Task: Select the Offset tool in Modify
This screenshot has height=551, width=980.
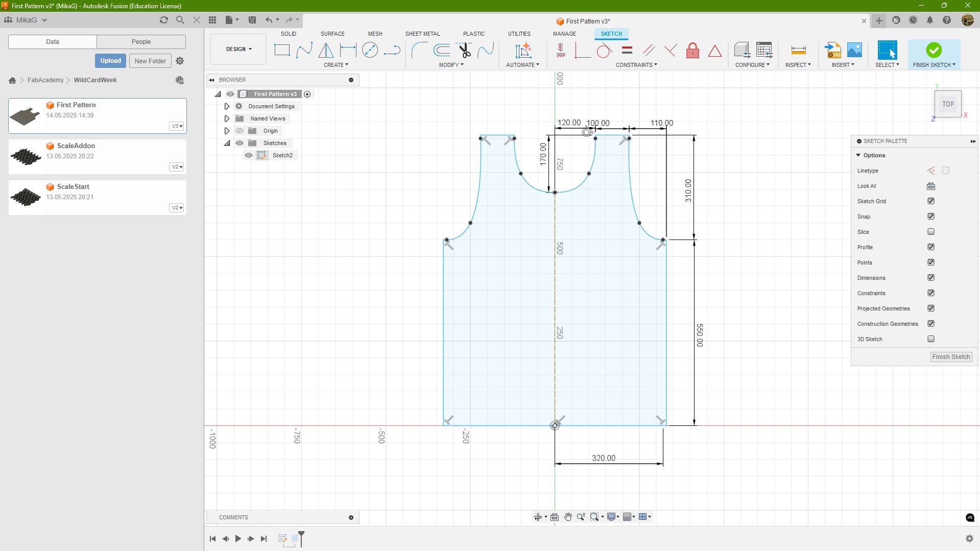Action: (442, 50)
